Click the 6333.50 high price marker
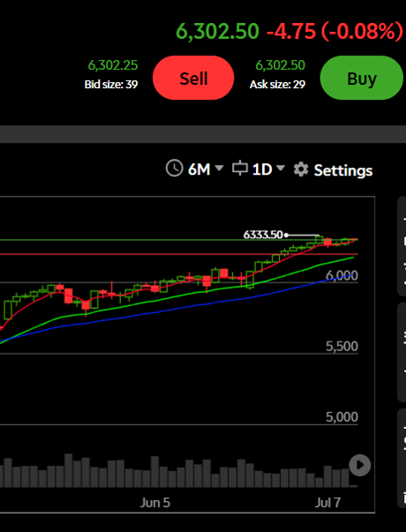 pyautogui.click(x=263, y=235)
